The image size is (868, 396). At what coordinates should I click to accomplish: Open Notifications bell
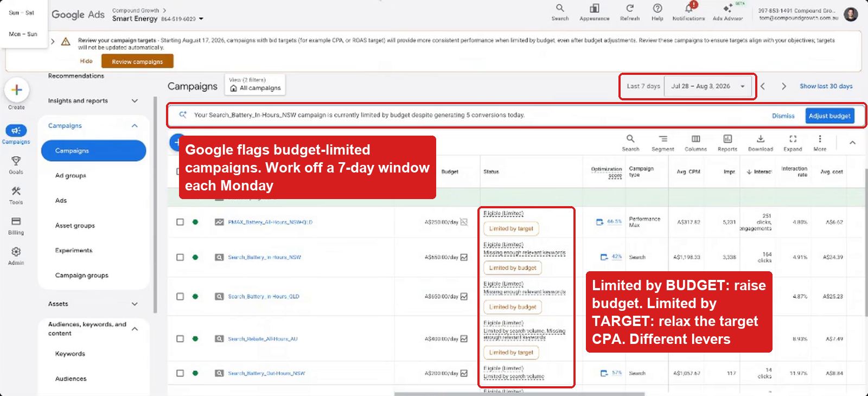[688, 12]
